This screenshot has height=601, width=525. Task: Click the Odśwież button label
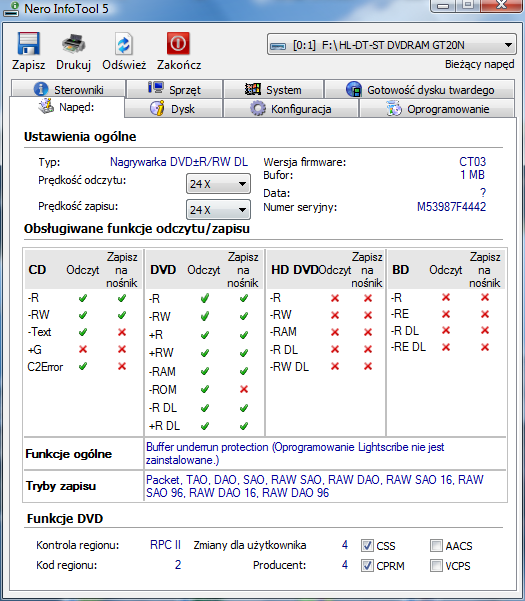click(x=124, y=65)
